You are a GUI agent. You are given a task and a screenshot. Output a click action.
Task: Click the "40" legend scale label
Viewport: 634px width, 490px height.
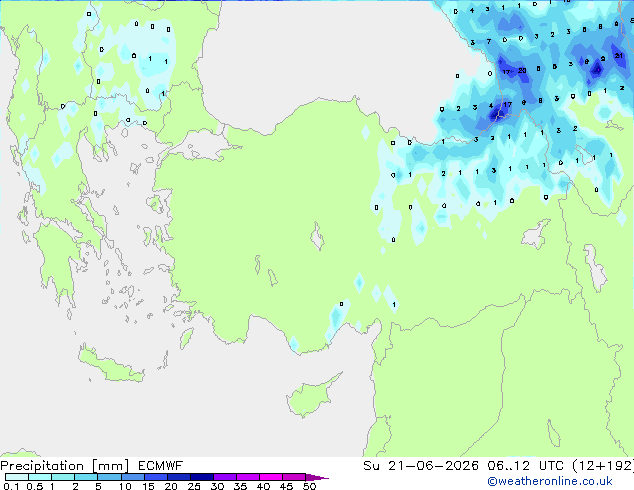click(x=264, y=486)
